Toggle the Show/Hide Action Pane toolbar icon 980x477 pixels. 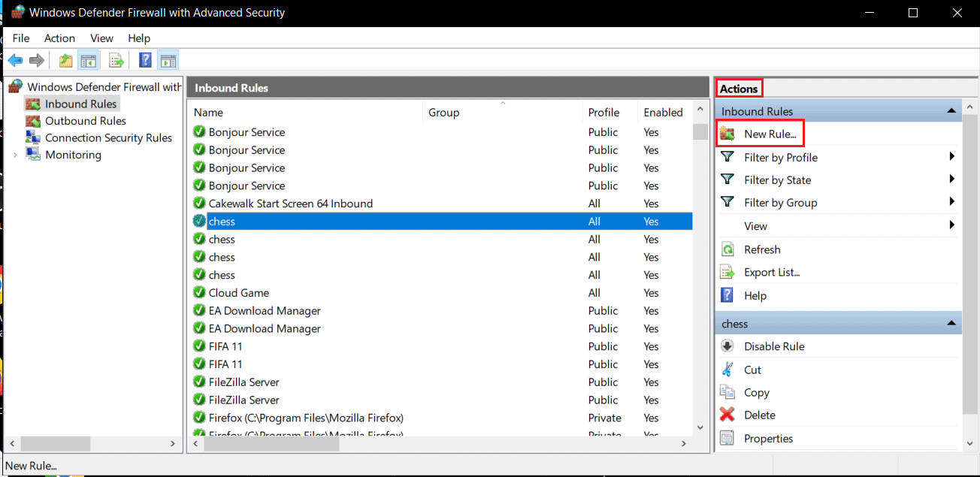point(168,61)
